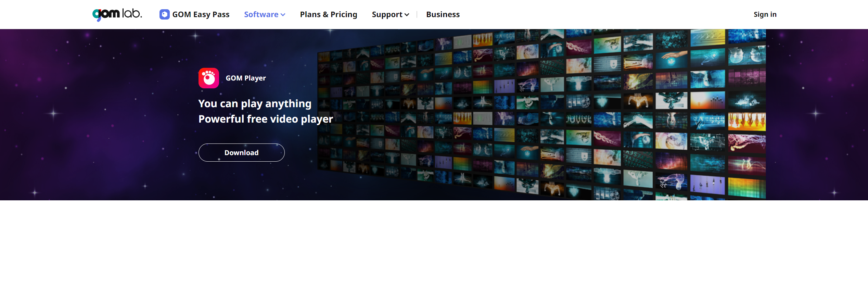Click the blue GOM Easy Pass icon
868x288 pixels.
[x=164, y=14]
